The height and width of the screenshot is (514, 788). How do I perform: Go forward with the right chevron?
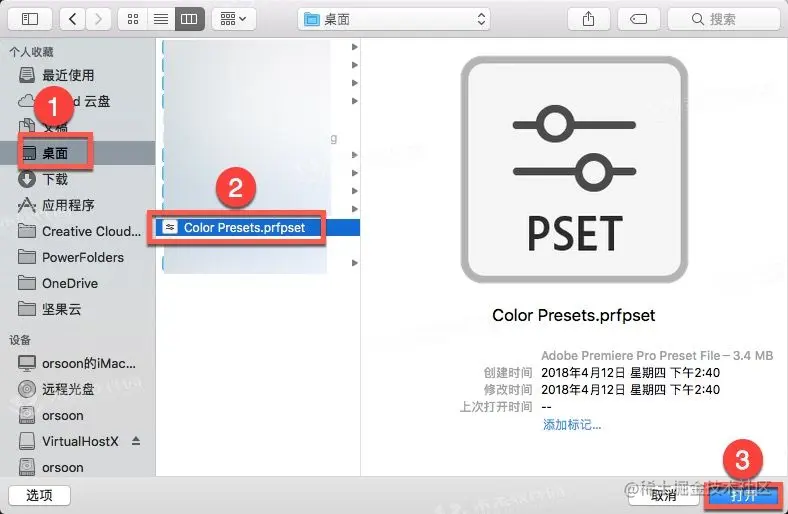pos(98,19)
